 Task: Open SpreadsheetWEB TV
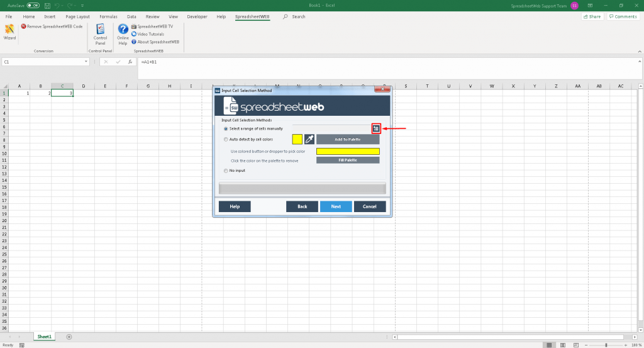click(x=152, y=26)
